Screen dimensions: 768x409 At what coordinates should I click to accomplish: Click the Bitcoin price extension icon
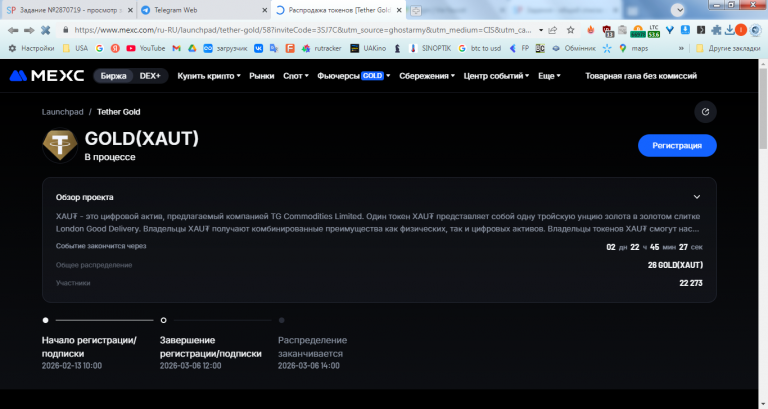638,31
